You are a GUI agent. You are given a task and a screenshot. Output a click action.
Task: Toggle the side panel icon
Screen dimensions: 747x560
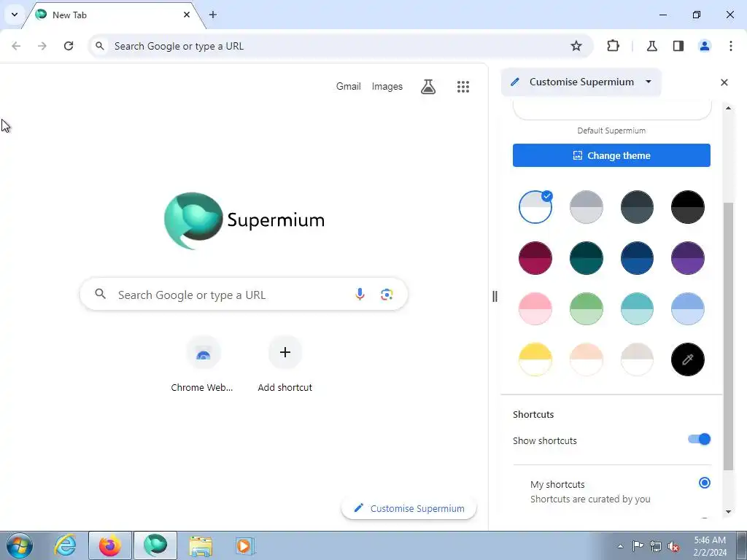(678, 46)
